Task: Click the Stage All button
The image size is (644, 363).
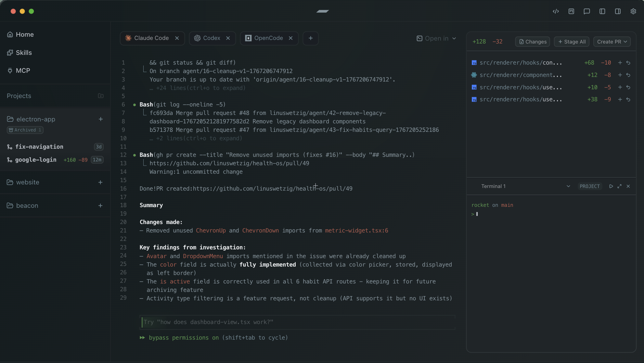Action: pos(572,42)
